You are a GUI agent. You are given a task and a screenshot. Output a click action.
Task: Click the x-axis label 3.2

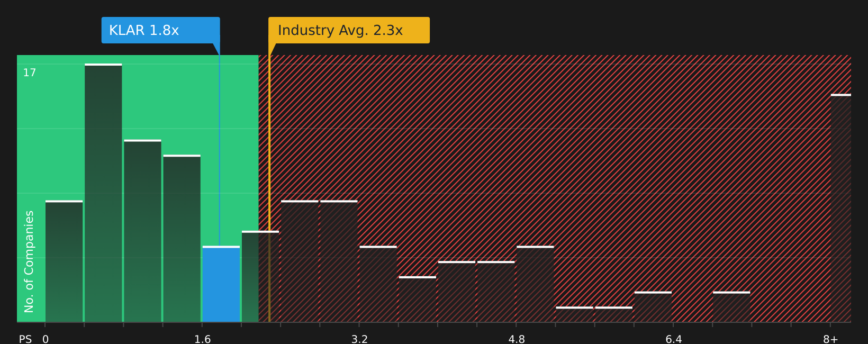tap(359, 339)
